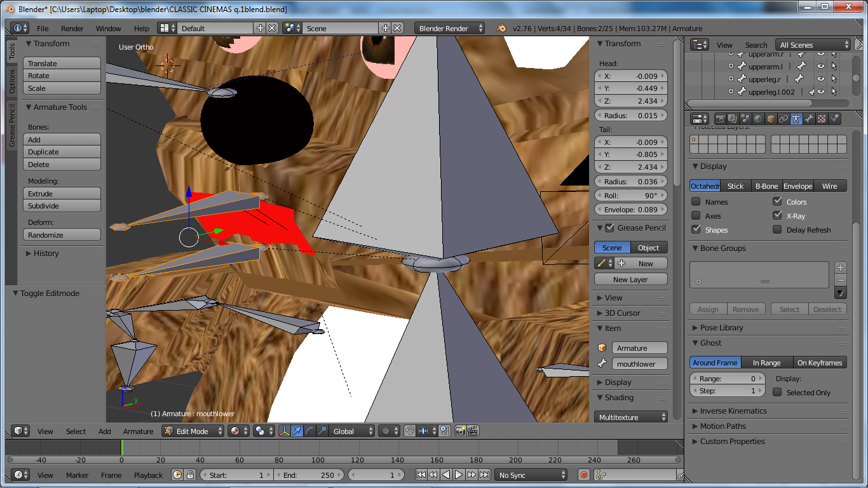Open the Scene properties tab icon
Screen dimensions: 868x488
coord(745,119)
